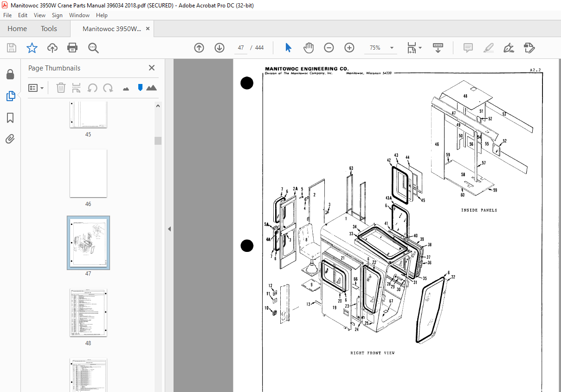
Task: Rotate pages counterclockwise in thumbnails
Action: [x=92, y=88]
